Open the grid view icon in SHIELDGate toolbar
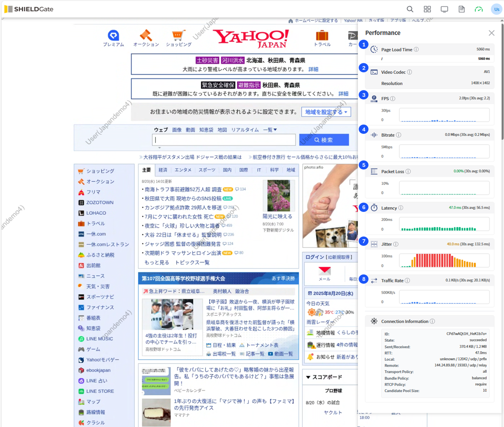The image size is (504, 427). (x=427, y=9)
